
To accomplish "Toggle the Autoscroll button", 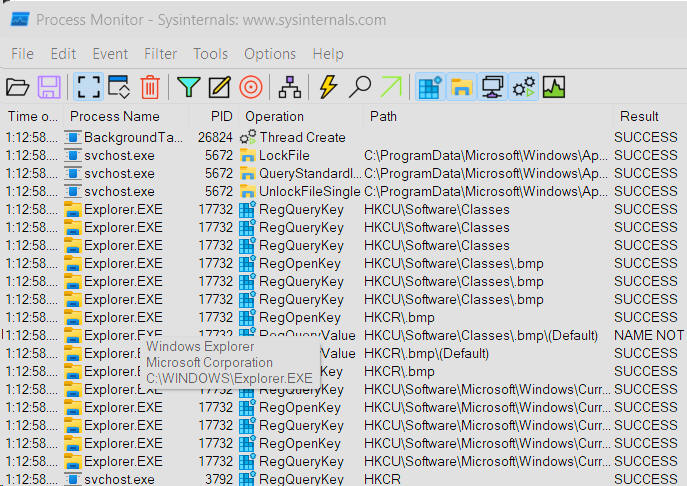I will click(119, 87).
